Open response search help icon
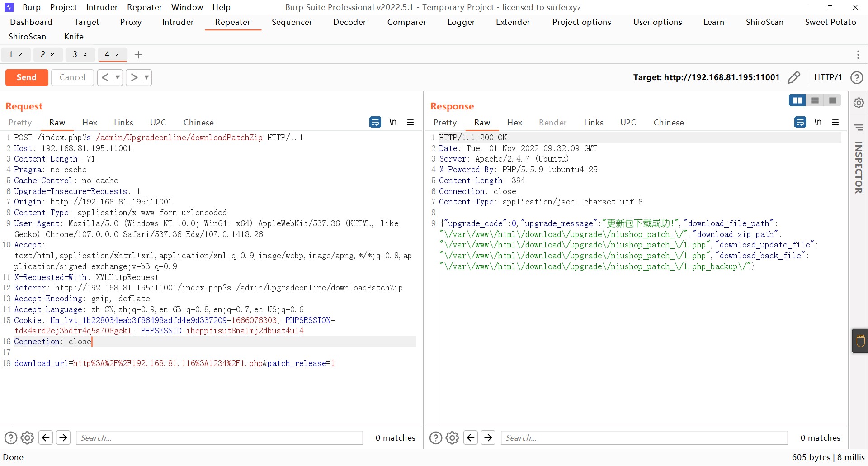This screenshot has height=466, width=868. coord(436,438)
